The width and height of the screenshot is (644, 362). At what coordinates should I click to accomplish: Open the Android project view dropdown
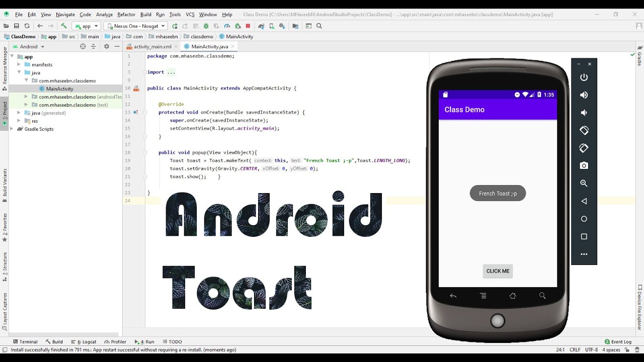pyautogui.click(x=29, y=46)
